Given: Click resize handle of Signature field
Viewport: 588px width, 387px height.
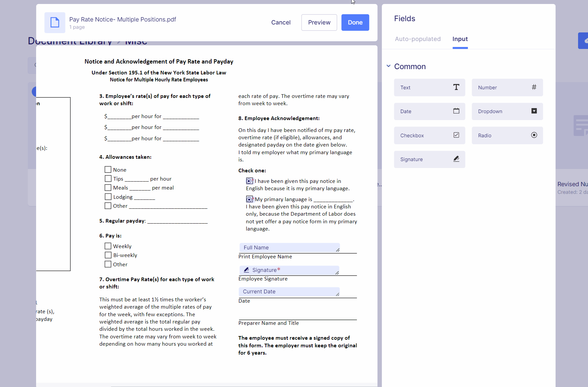Looking at the screenshot, I should [337, 273].
